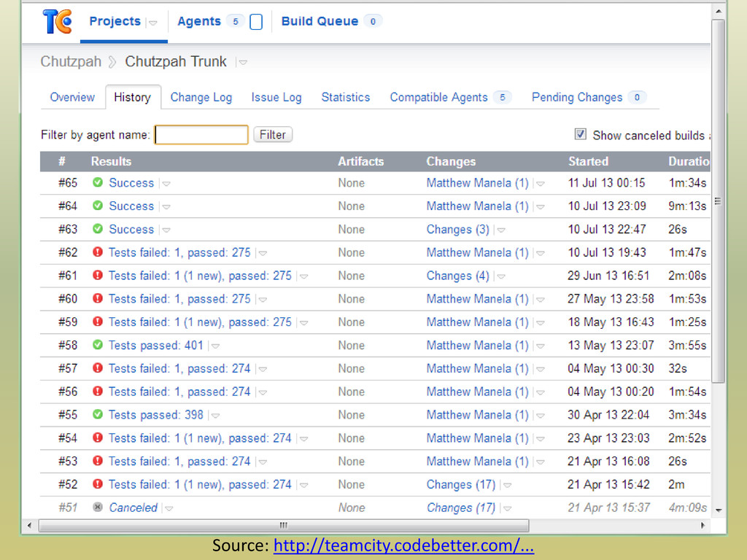This screenshot has width=747, height=560.
Task: Open 'Tests passed: 401' result link
Action: (x=156, y=345)
